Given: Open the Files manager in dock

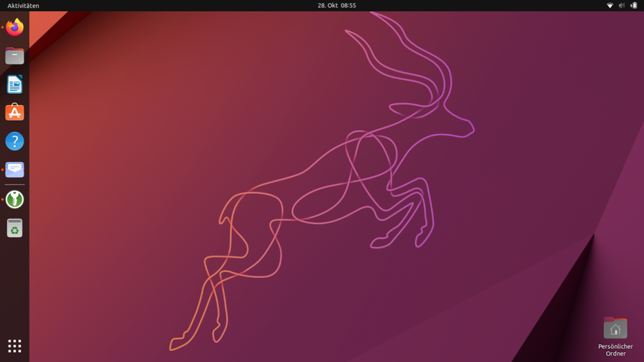Looking at the screenshot, I should 15,56.
